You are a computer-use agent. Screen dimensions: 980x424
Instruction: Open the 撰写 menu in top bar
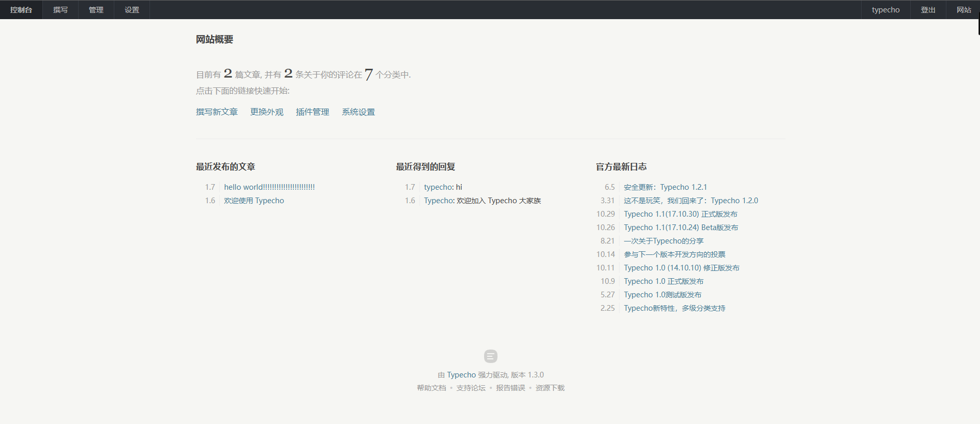coord(61,10)
